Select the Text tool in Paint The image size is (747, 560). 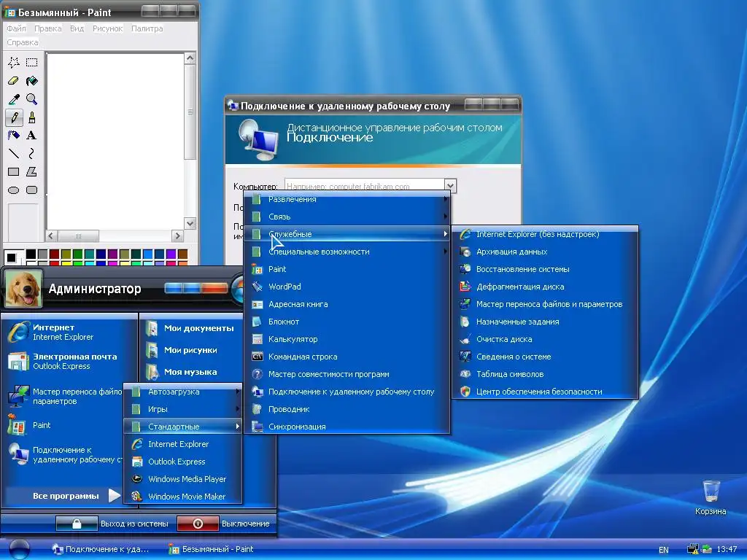tap(32, 135)
